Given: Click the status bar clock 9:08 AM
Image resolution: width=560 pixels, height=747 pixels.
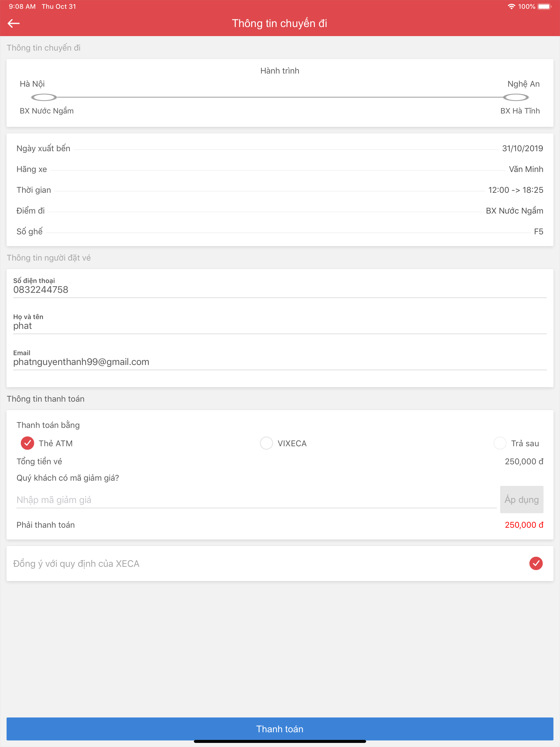Looking at the screenshot, I should pos(22,6).
